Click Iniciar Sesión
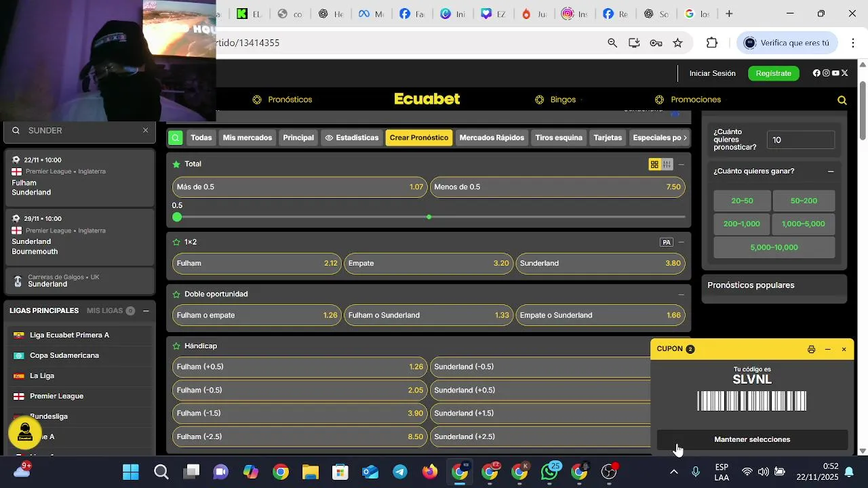The width and height of the screenshot is (868, 488). (713, 73)
